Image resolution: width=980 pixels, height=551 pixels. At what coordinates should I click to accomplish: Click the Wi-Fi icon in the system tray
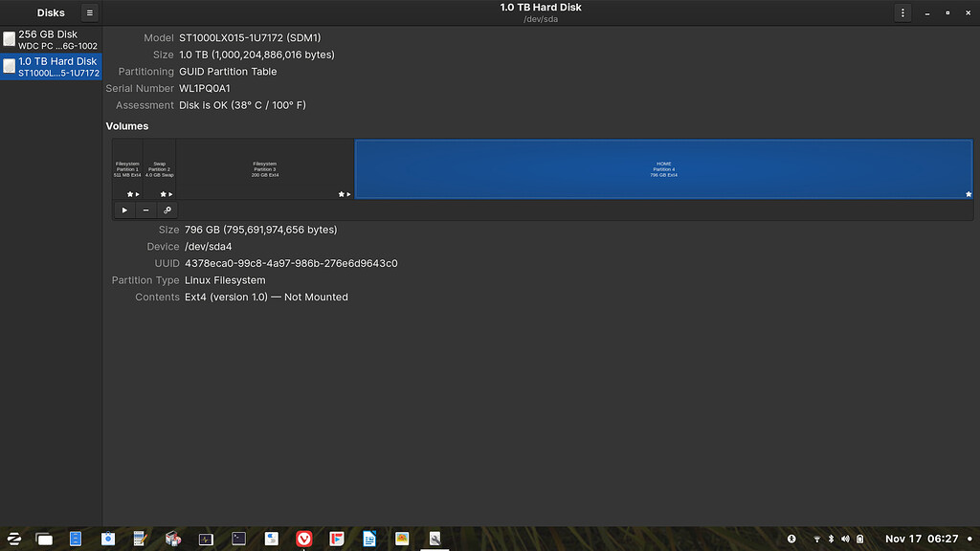817,539
